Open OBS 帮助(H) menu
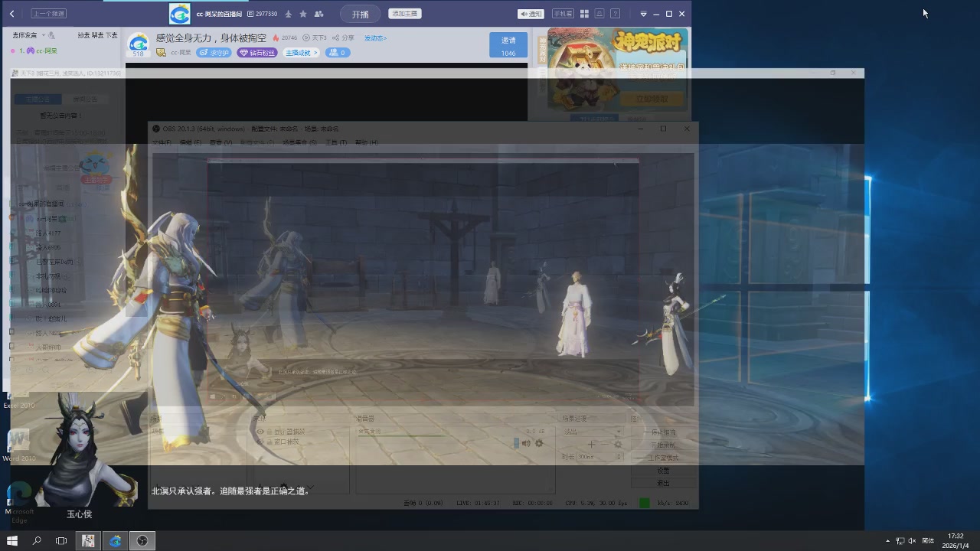The image size is (980, 551). (x=366, y=143)
